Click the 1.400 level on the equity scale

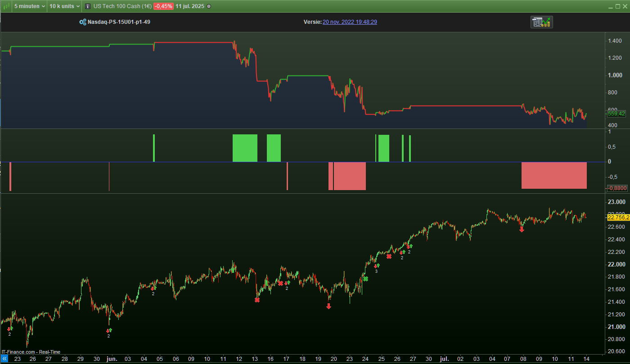(x=616, y=41)
